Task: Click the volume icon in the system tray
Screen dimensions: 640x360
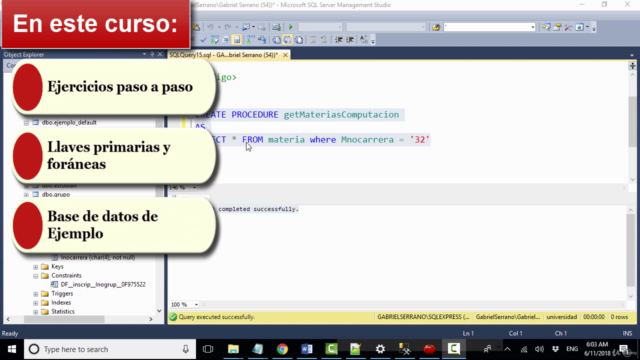Action: 539,349
